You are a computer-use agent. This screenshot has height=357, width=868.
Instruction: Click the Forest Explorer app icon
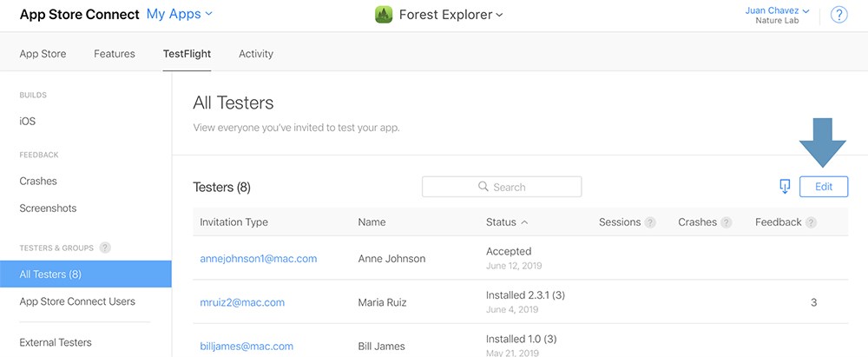(x=384, y=15)
